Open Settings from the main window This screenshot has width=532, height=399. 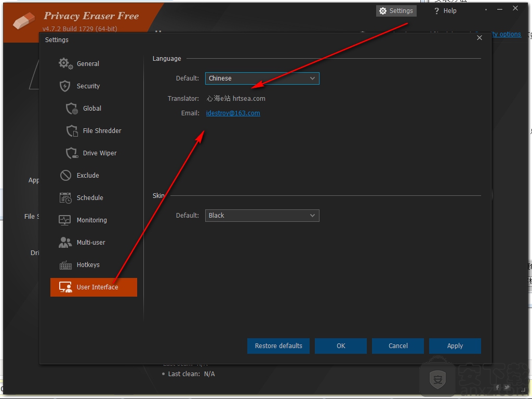pos(396,11)
